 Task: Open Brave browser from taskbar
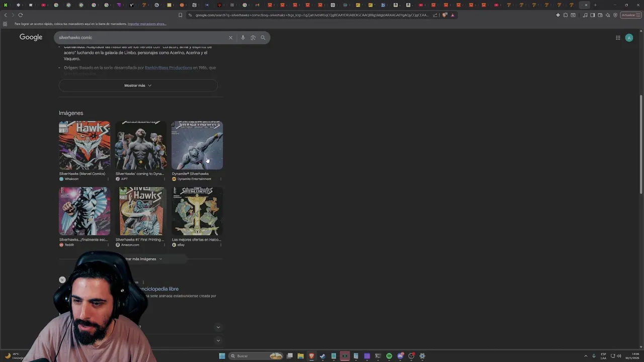pos(311,356)
